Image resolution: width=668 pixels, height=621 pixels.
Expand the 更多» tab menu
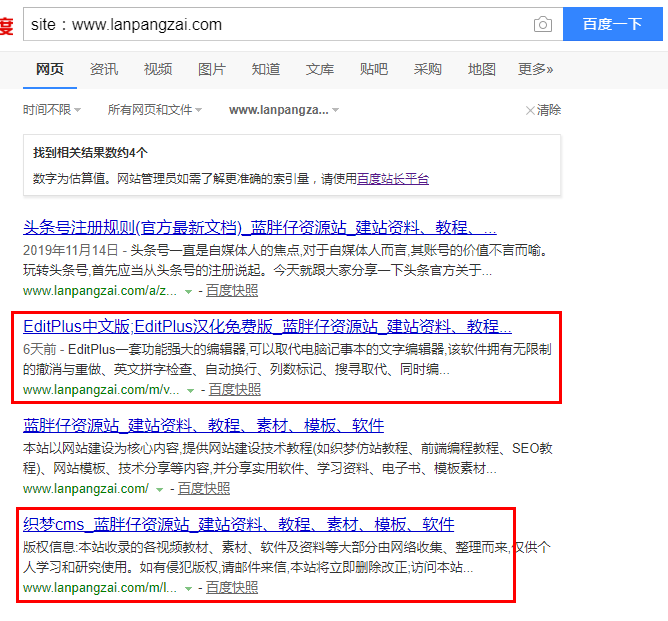pyautogui.click(x=536, y=69)
